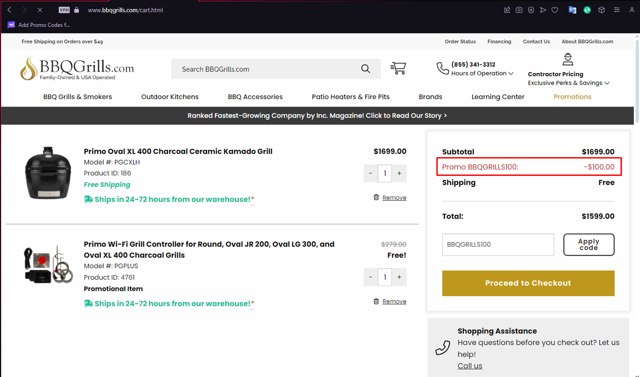
Task: Increase quantity of Primo Oval XL 400
Action: [399, 173]
